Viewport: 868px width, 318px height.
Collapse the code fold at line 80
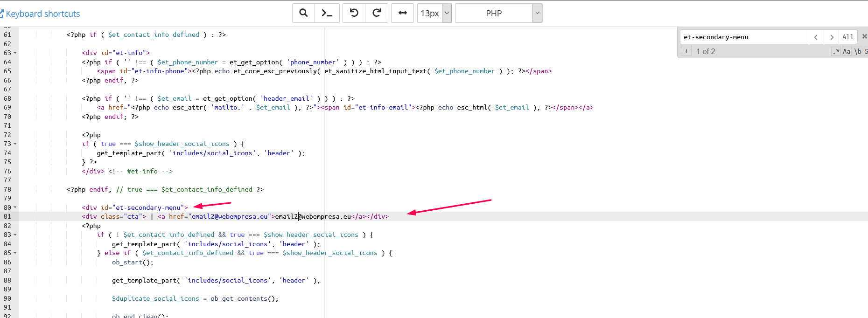click(x=15, y=207)
